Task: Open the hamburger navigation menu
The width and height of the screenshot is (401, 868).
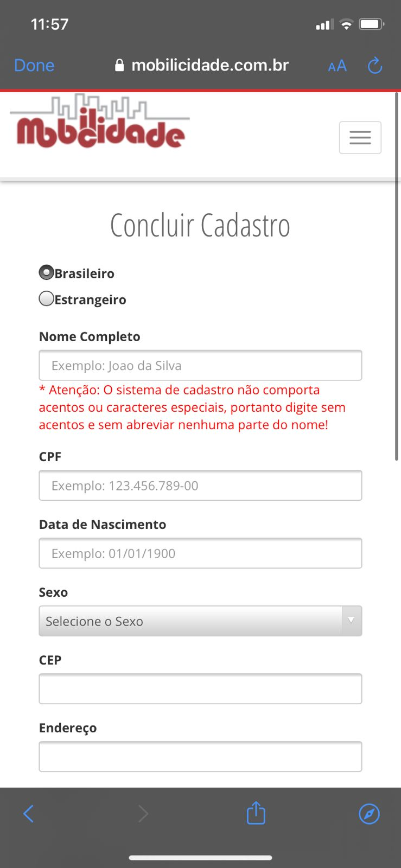Action: click(360, 138)
